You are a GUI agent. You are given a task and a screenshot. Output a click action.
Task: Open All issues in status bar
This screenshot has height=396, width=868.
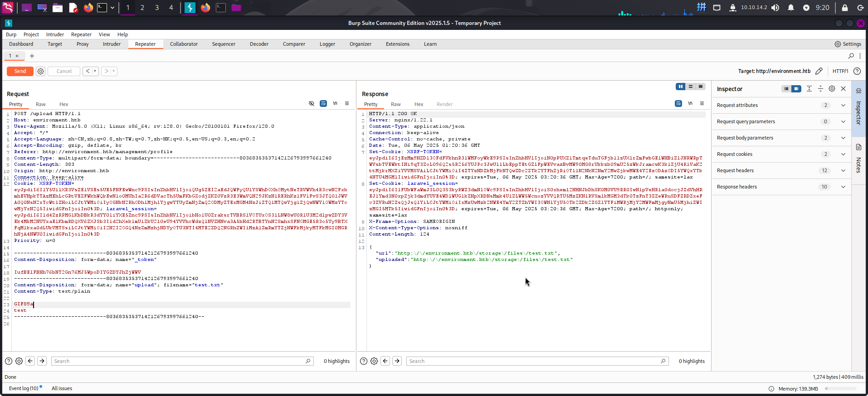62,388
